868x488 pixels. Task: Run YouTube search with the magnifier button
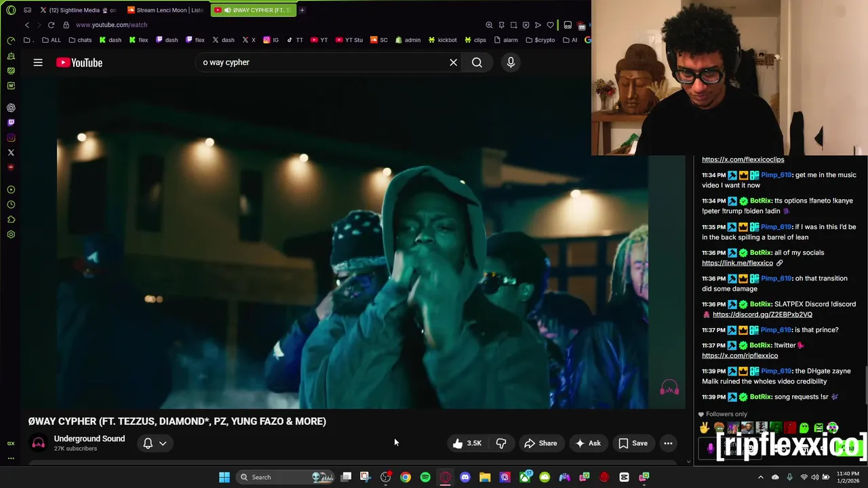tap(477, 62)
